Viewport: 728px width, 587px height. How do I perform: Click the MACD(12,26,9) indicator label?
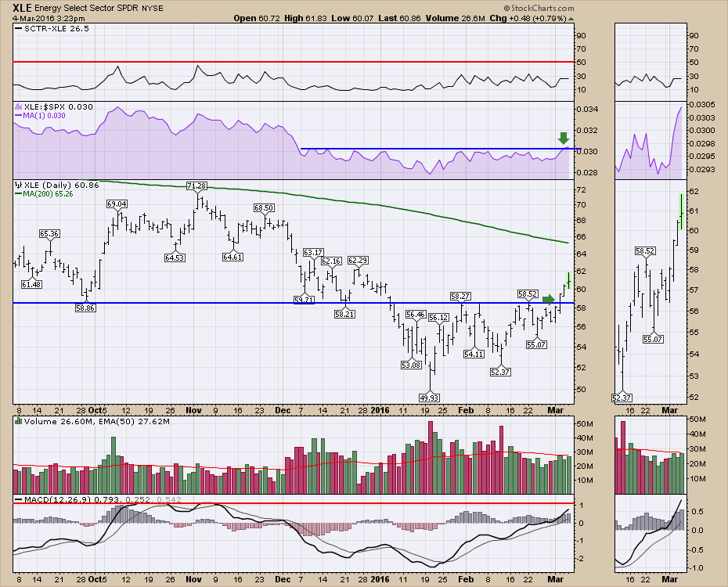pyautogui.click(x=58, y=499)
